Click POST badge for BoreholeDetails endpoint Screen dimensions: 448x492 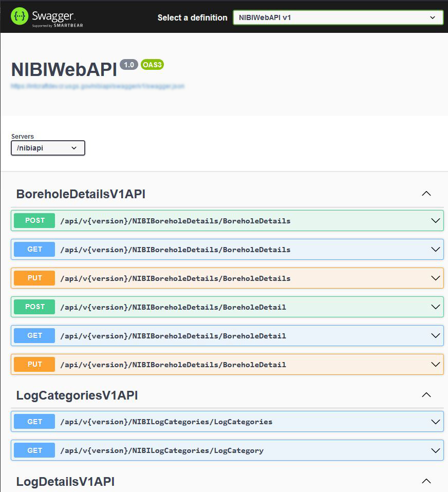(x=34, y=221)
